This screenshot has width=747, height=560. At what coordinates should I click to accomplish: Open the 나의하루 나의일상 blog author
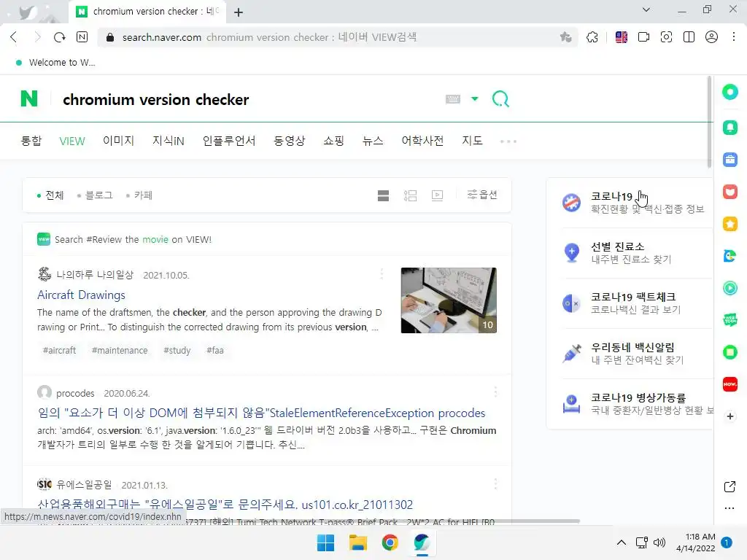95,275
